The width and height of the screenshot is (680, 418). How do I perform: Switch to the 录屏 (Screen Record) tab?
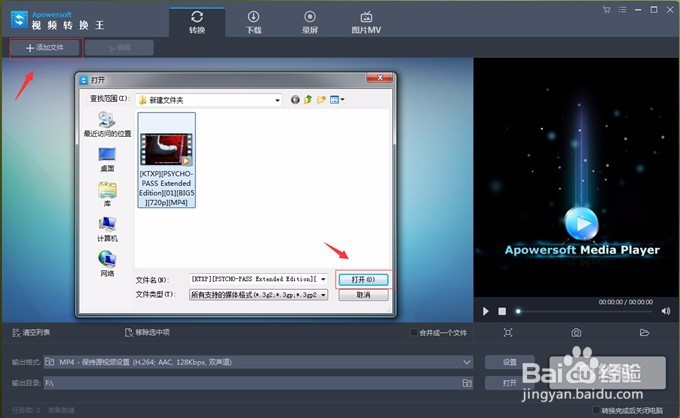pos(310,23)
